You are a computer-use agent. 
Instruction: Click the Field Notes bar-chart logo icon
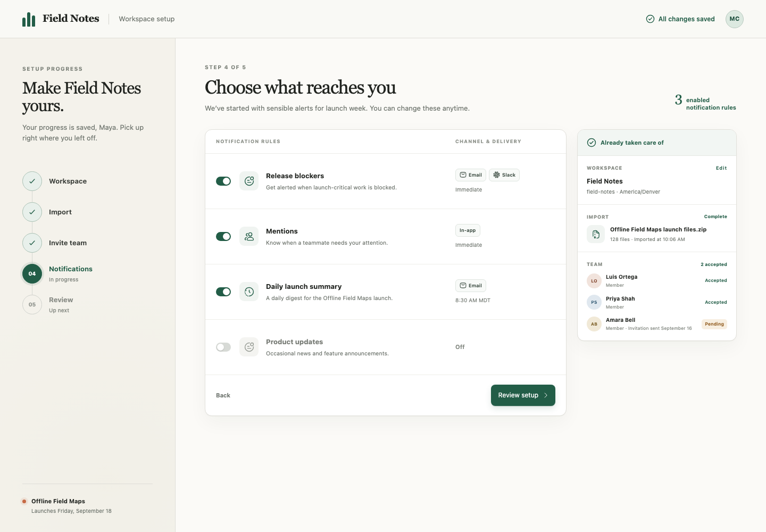point(29,19)
